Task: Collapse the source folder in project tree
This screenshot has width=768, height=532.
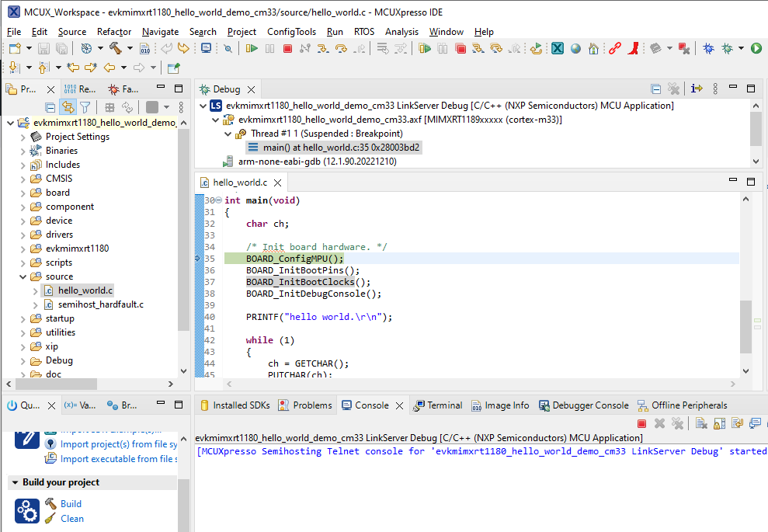Action: (23, 276)
